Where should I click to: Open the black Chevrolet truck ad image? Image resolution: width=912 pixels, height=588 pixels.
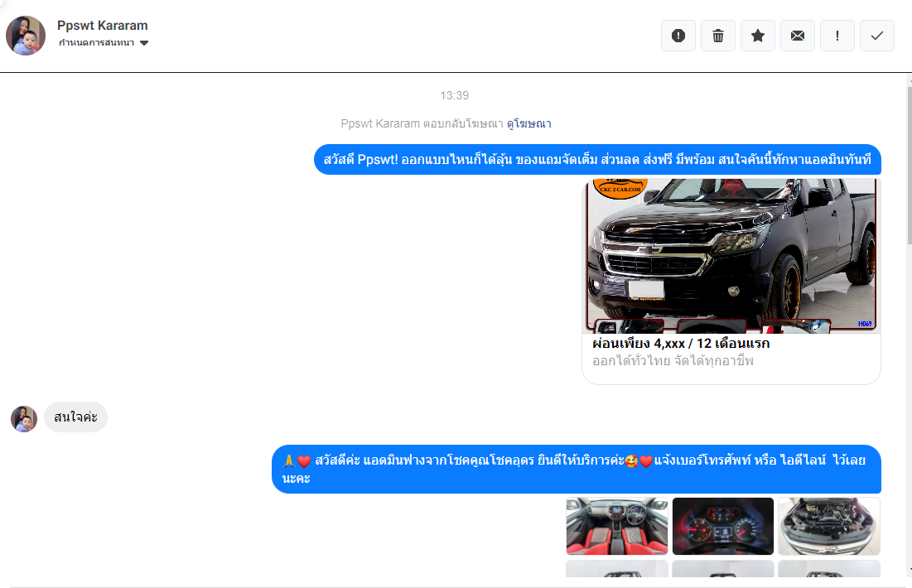731,255
